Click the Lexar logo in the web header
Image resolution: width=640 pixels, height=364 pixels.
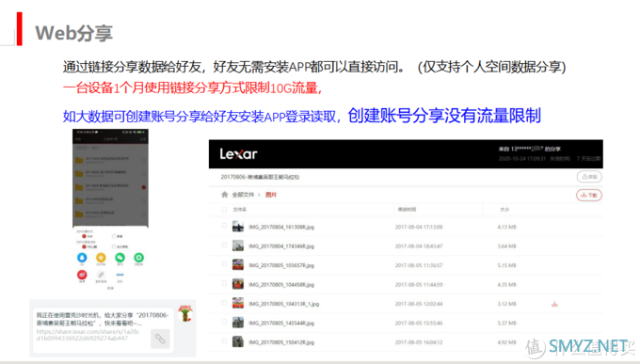tap(238, 154)
